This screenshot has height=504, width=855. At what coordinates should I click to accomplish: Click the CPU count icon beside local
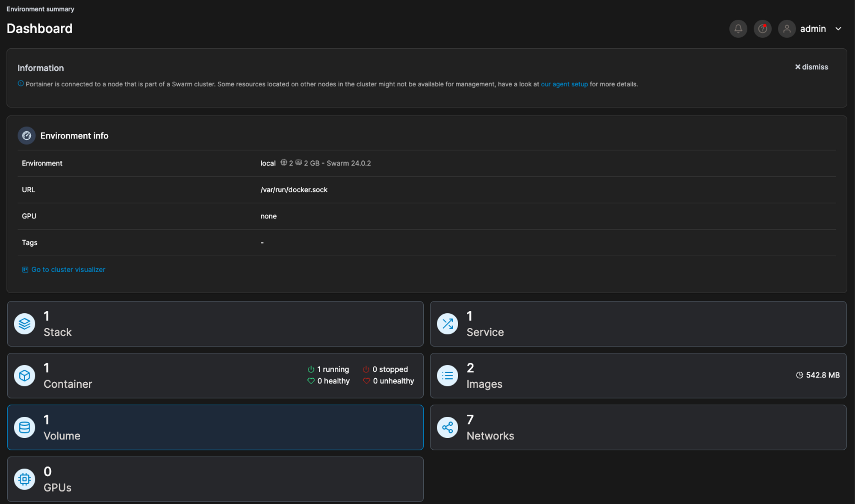[x=283, y=162]
